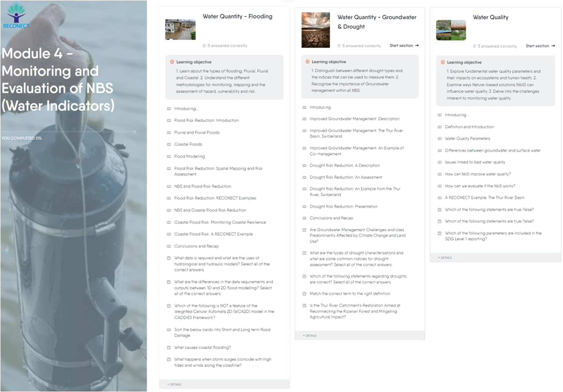Screen dimensions: 563x392
Task: Click book icon beside Drought Risk Reduction: Presentation
Action: click(x=304, y=207)
